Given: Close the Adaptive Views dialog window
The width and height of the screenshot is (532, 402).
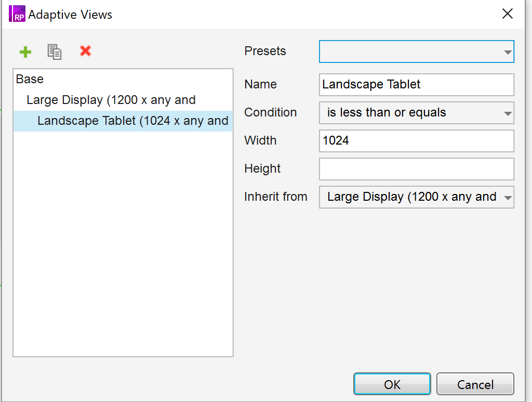Looking at the screenshot, I should 507,14.
